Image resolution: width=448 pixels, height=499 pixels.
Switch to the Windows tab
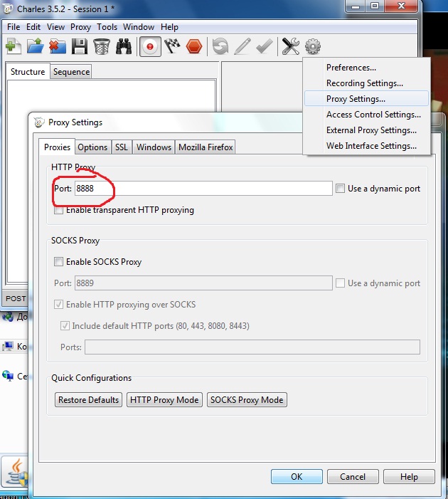pyautogui.click(x=154, y=147)
